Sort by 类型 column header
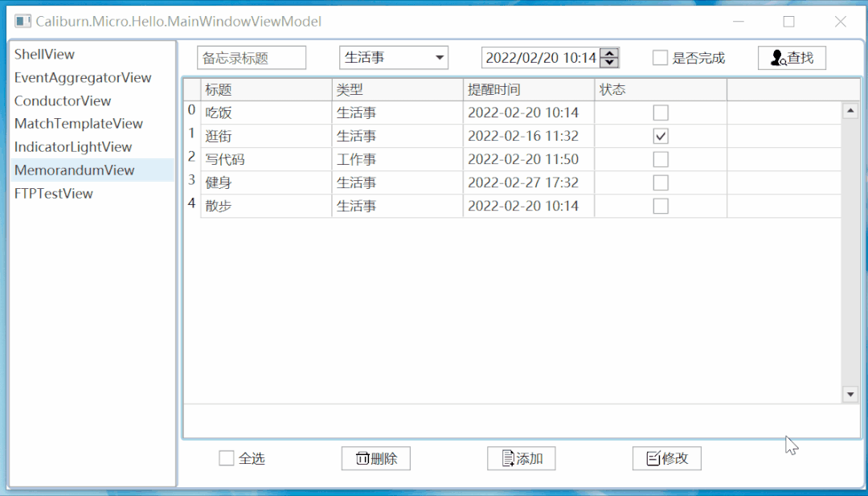 (x=398, y=90)
